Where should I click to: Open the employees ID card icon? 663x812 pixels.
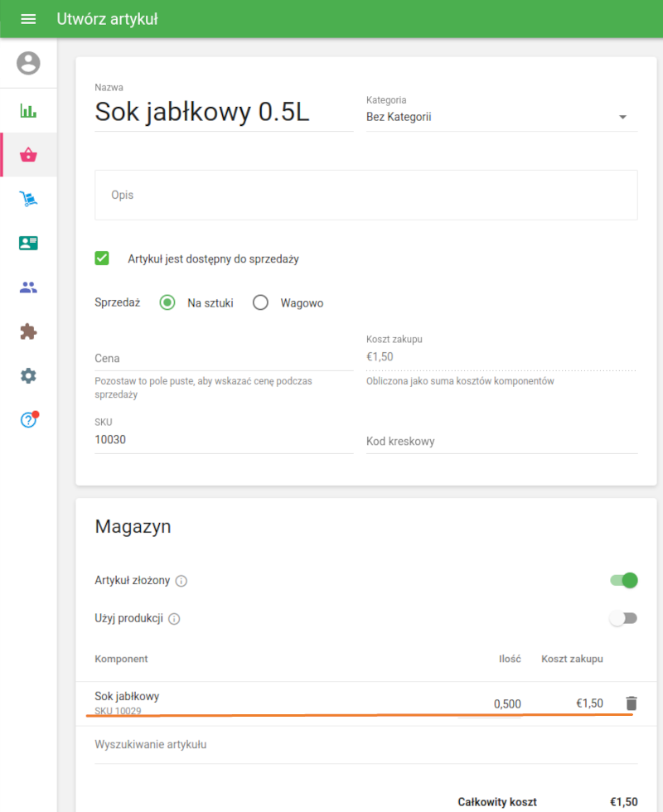coord(28,243)
